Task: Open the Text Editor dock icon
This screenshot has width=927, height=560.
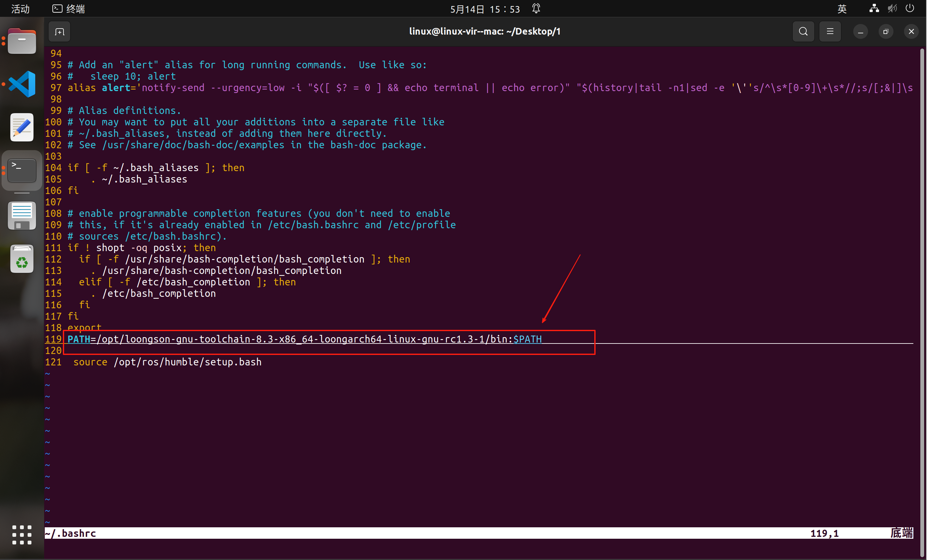Action: click(22, 127)
